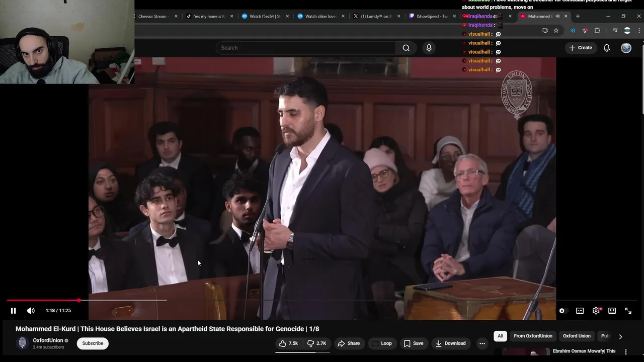The image size is (644, 362).
Task: Open the OxfordUnion channel avatar
Action: pos(22,343)
